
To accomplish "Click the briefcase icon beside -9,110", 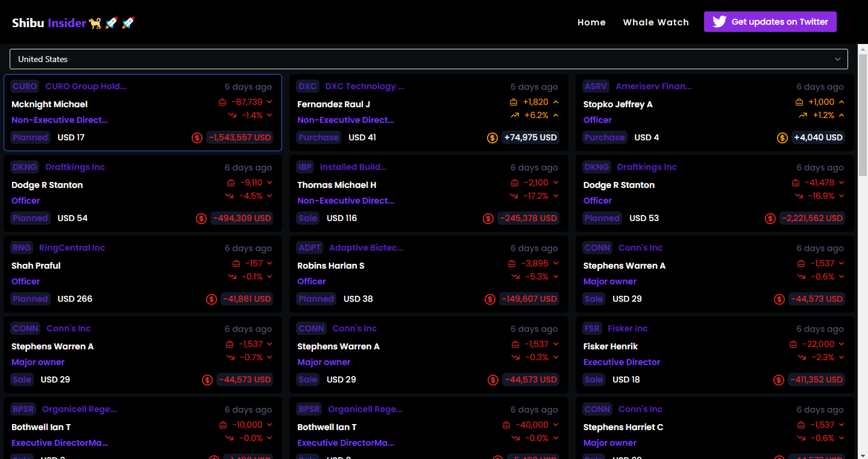I will tap(231, 183).
